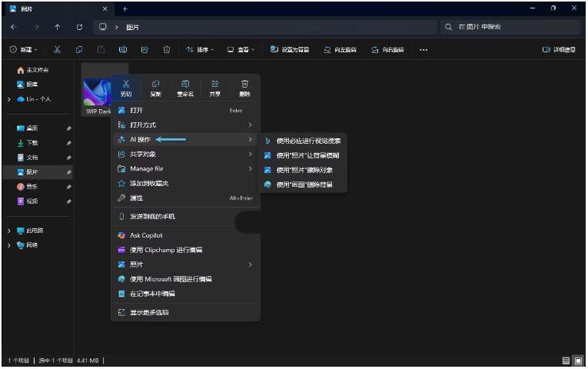Click the Delete trash icon in context menu
Viewport: 588px width, 369px height.
pyautogui.click(x=244, y=84)
